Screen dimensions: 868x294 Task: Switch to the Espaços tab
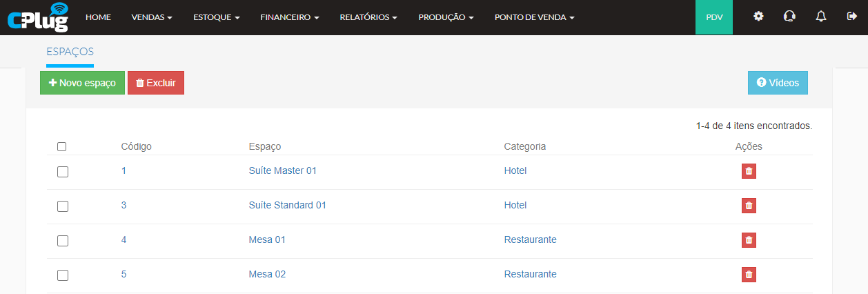coord(70,52)
